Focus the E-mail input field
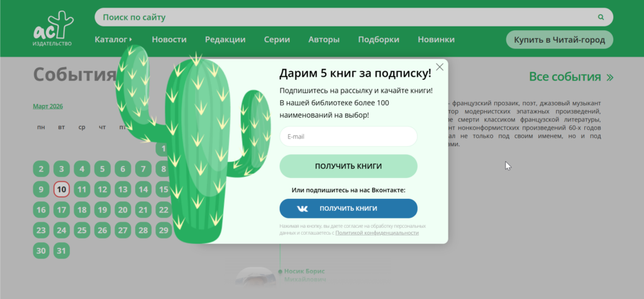644x299 pixels. 348,137
